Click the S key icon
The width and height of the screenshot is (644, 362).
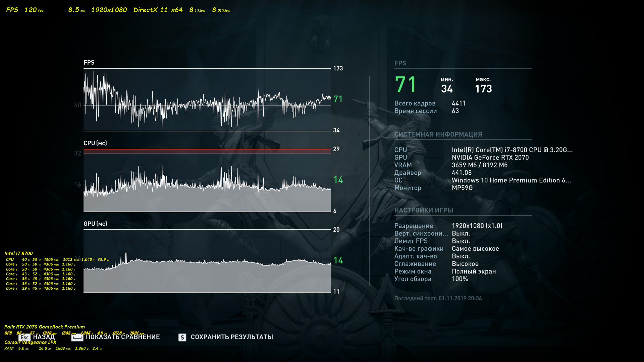182,337
